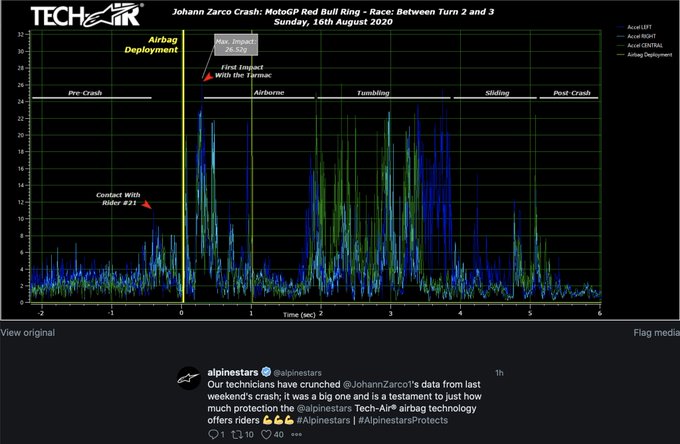Click the Max. Impact 26.52g label box

pyautogui.click(x=236, y=45)
